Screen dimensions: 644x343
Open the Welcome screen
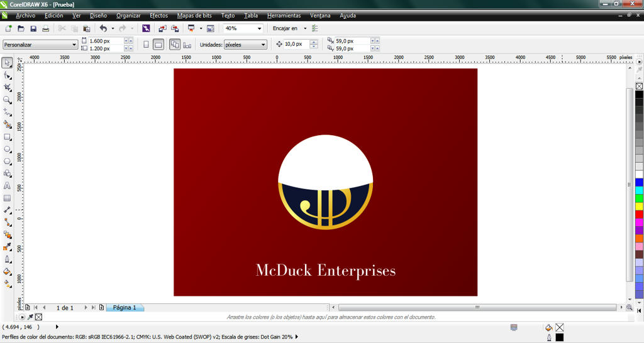[x=210, y=28]
